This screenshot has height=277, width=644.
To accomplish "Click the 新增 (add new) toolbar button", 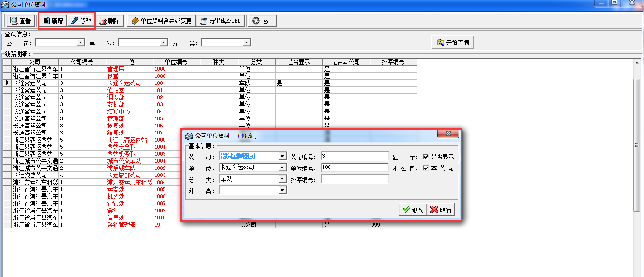I will pos(52,21).
